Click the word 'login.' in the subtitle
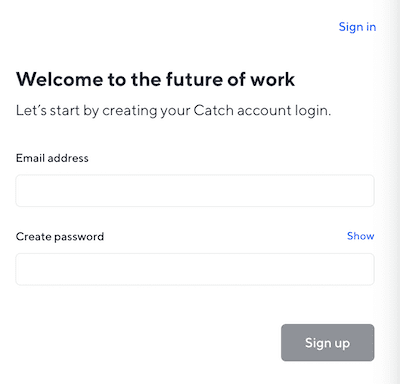The width and height of the screenshot is (400, 384). click(x=313, y=111)
